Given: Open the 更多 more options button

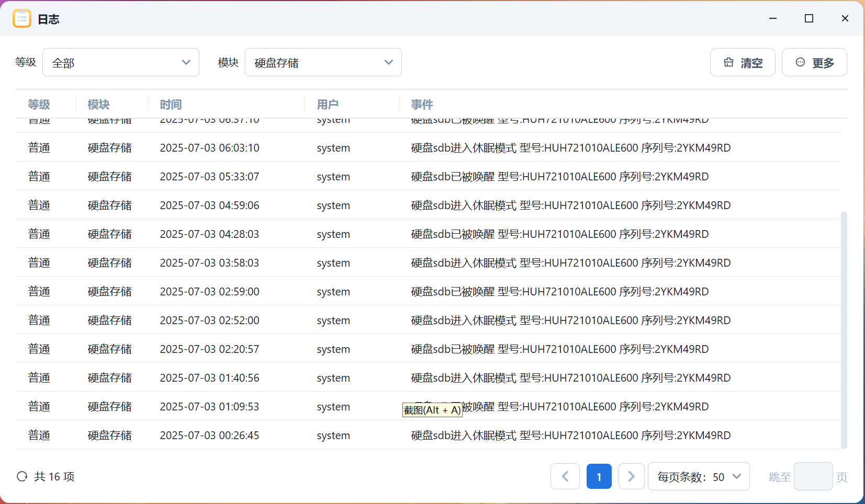Looking at the screenshot, I should pyautogui.click(x=814, y=62).
